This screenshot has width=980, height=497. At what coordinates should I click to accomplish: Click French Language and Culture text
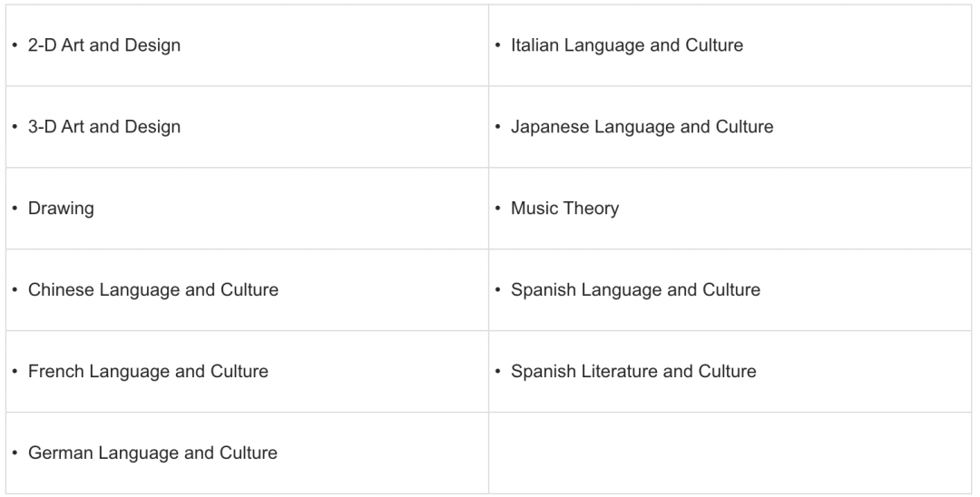pyautogui.click(x=148, y=372)
